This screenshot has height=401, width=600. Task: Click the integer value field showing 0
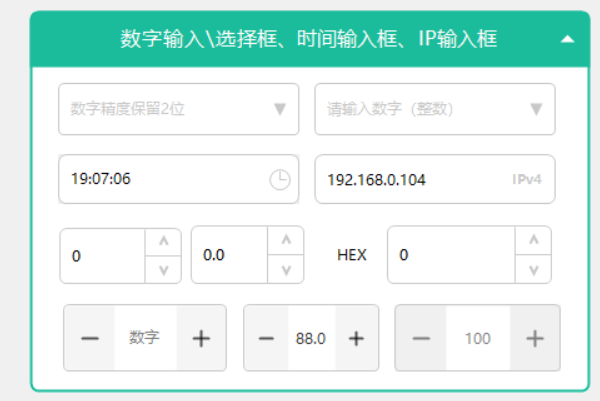(x=103, y=256)
